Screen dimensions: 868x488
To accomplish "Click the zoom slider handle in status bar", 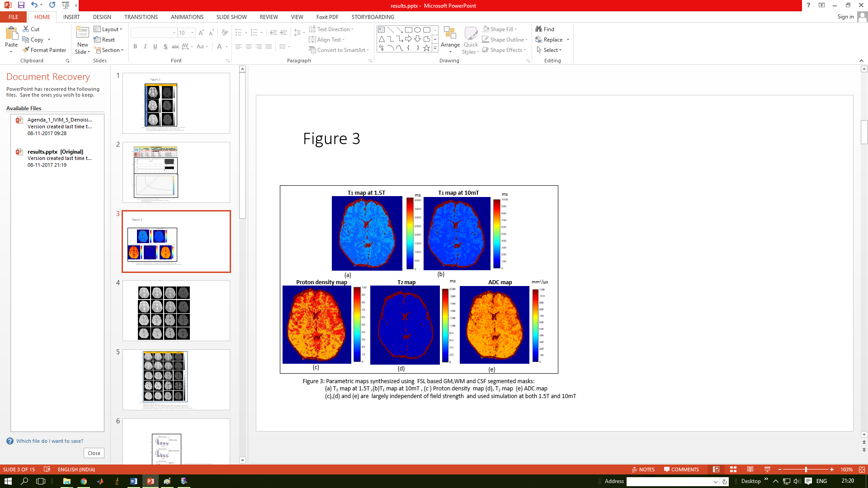I will click(806, 469).
